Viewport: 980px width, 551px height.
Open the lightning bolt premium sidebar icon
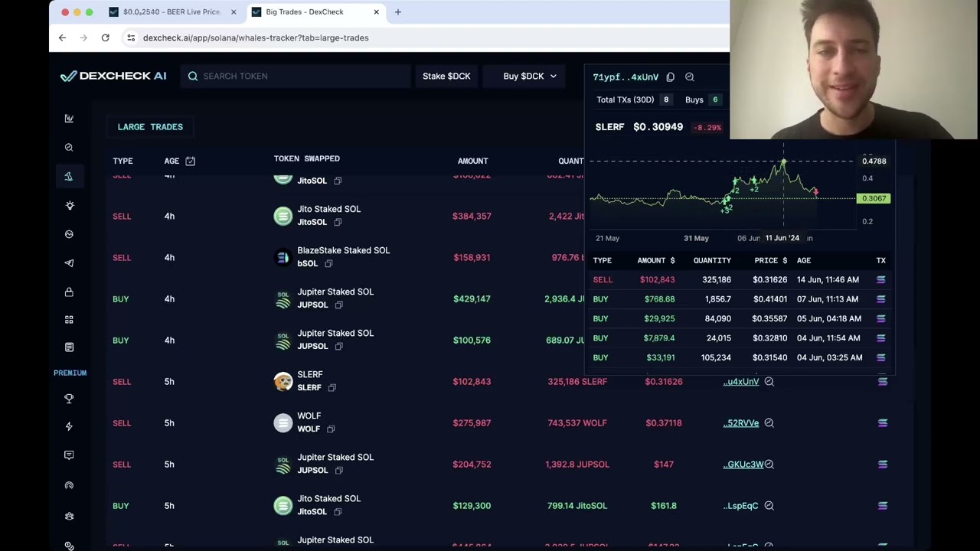coord(69,426)
